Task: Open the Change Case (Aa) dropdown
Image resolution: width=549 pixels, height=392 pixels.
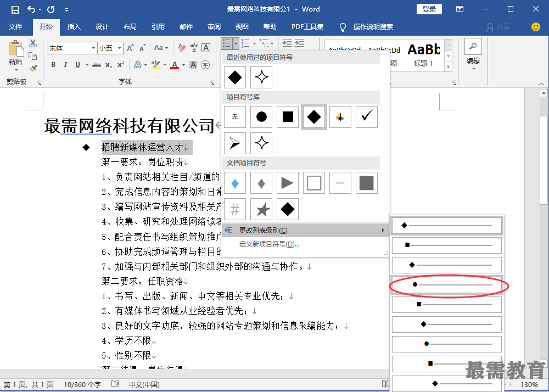Action: [161, 48]
